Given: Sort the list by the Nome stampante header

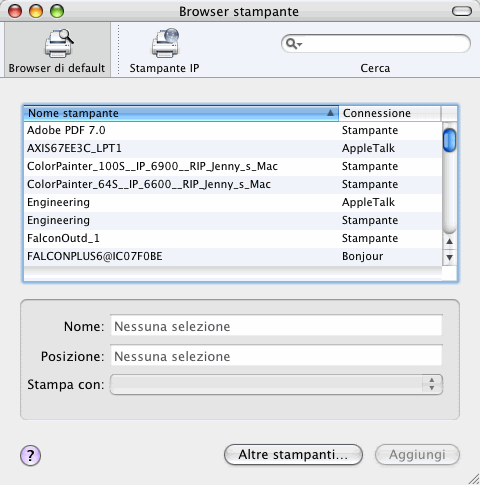Looking at the screenshot, I should 181,113.
